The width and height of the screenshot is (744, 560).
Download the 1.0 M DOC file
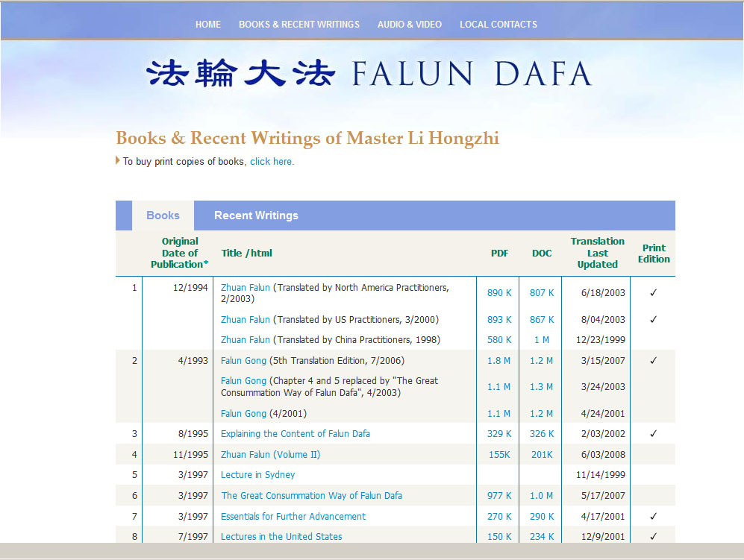[x=541, y=496]
